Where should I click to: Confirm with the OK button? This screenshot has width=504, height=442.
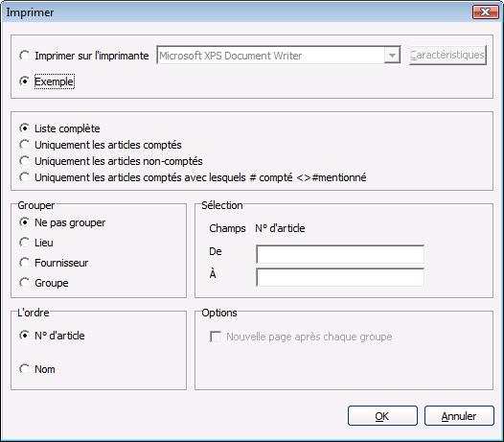click(x=382, y=416)
